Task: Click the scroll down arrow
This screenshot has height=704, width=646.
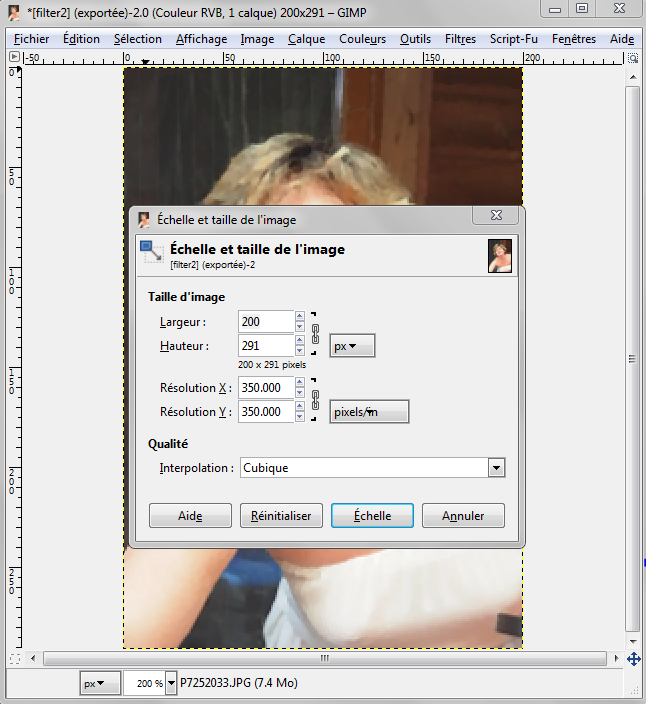Action: (x=633, y=642)
